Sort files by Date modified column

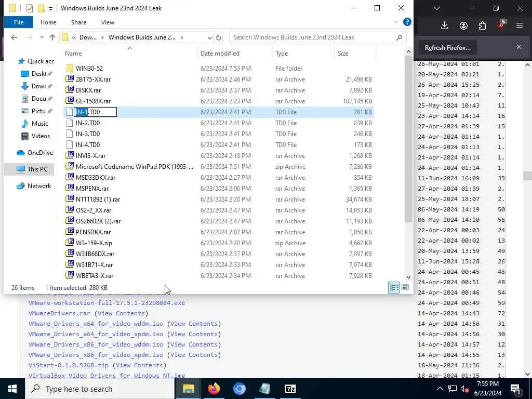[220, 54]
